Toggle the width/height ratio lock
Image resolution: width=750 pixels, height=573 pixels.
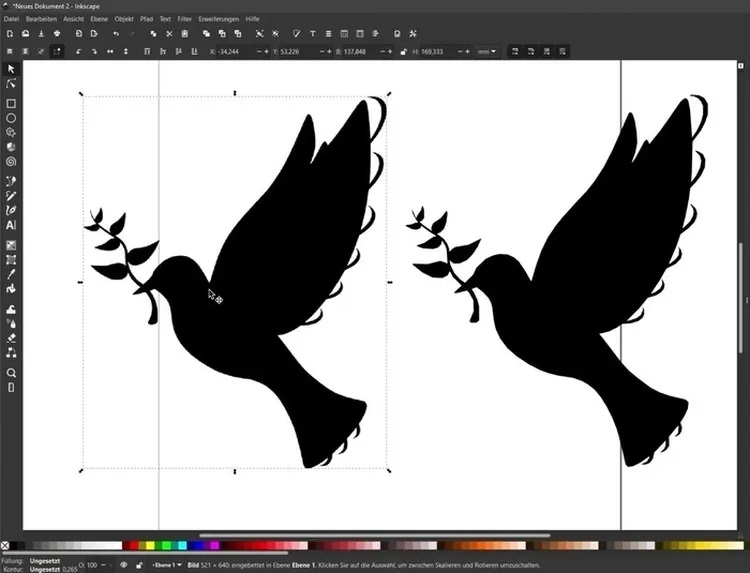click(x=402, y=51)
